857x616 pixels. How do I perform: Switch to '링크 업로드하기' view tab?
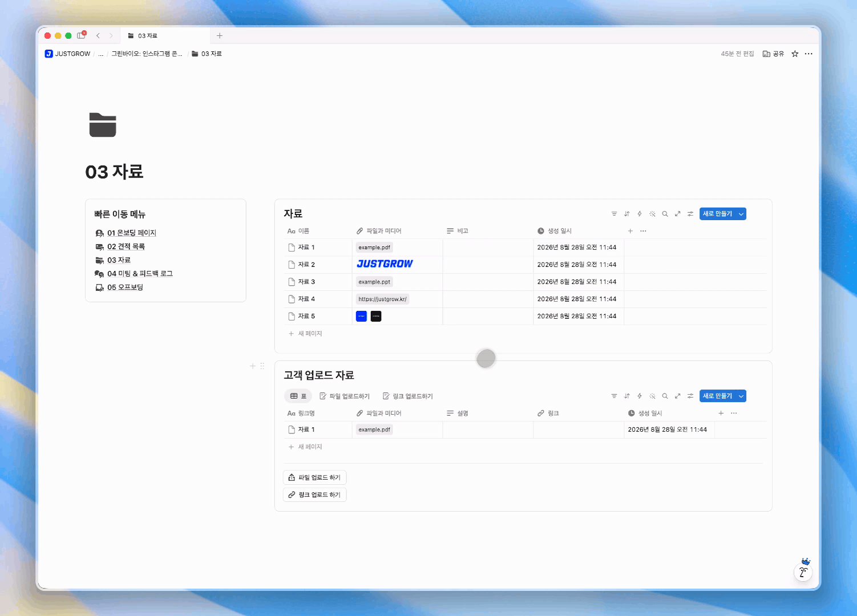[408, 396]
